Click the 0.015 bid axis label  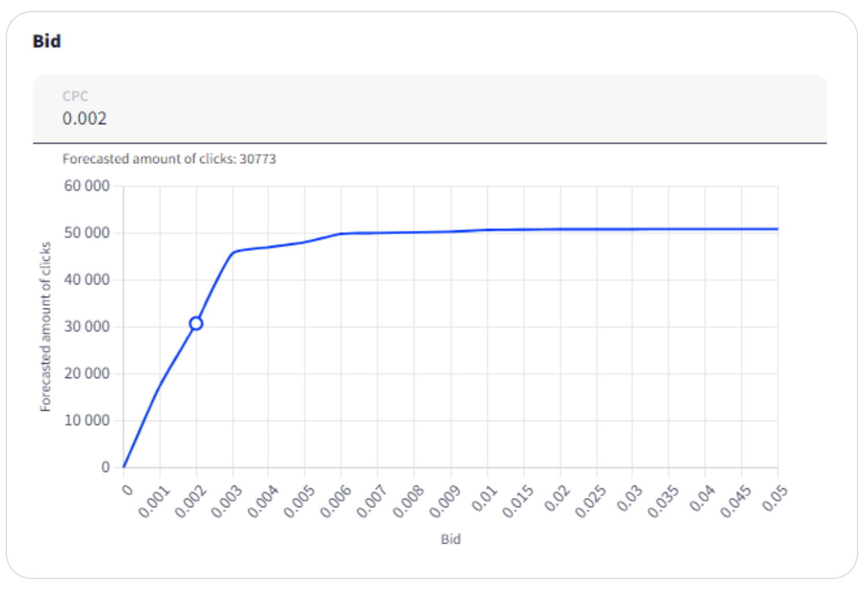(518, 501)
